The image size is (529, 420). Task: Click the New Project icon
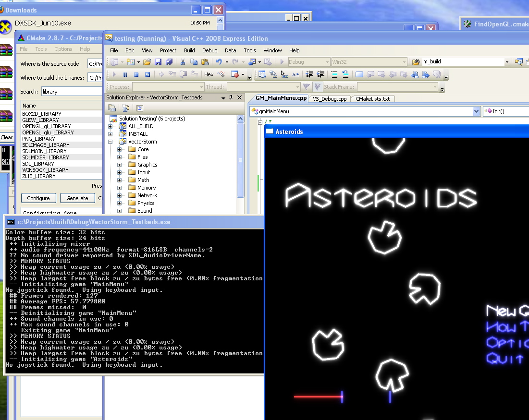[114, 62]
